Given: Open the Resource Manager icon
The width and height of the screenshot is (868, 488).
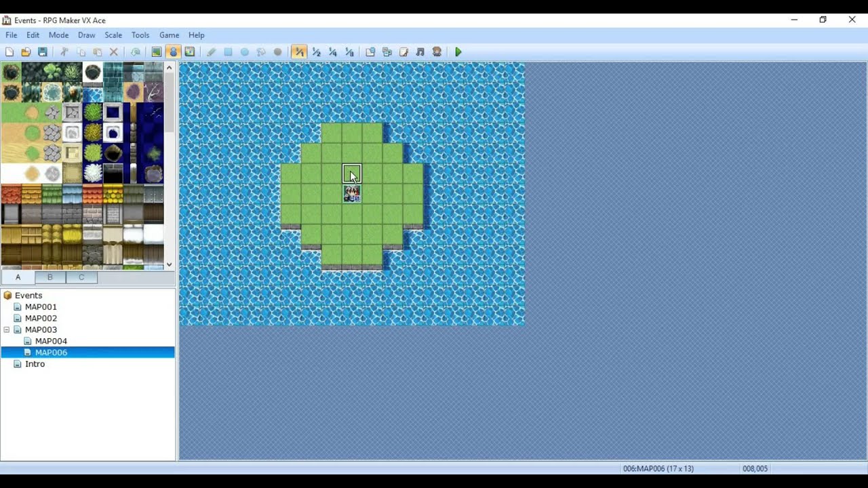Looking at the screenshot, I should coord(387,52).
